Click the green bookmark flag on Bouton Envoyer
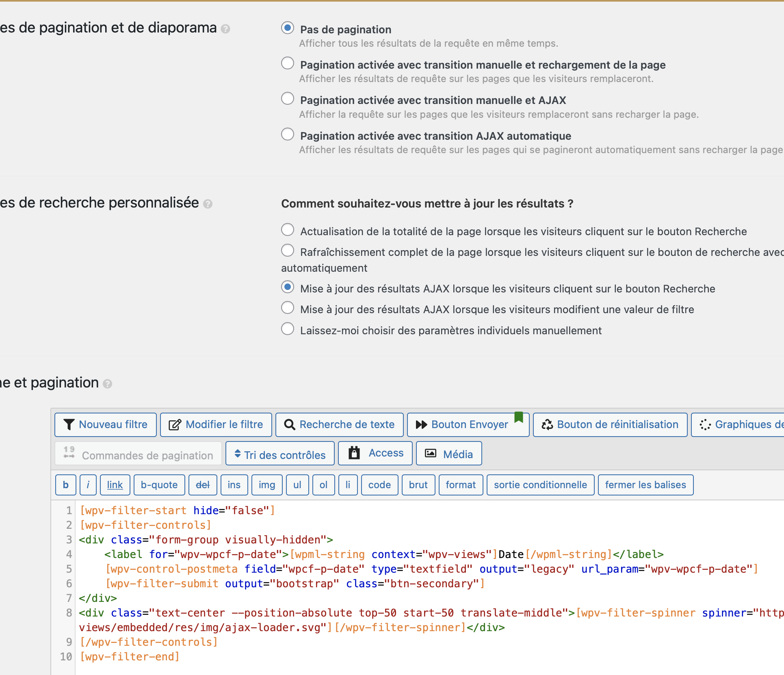 519,417
